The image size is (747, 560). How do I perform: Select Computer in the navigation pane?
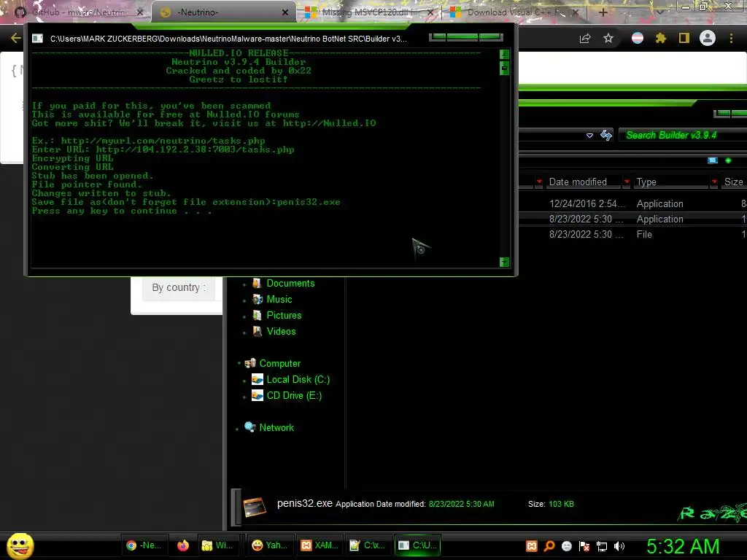pos(279,363)
